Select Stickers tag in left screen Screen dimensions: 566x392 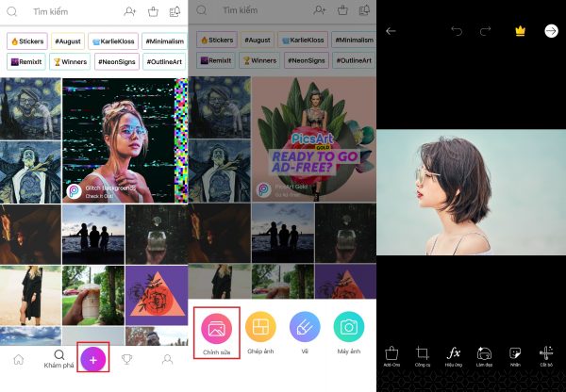(27, 41)
